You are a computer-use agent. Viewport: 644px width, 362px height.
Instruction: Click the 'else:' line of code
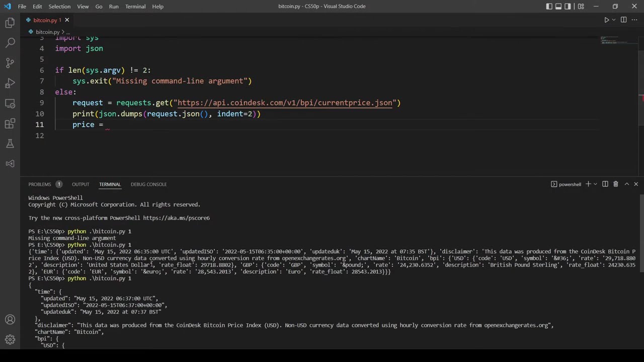[x=65, y=92]
